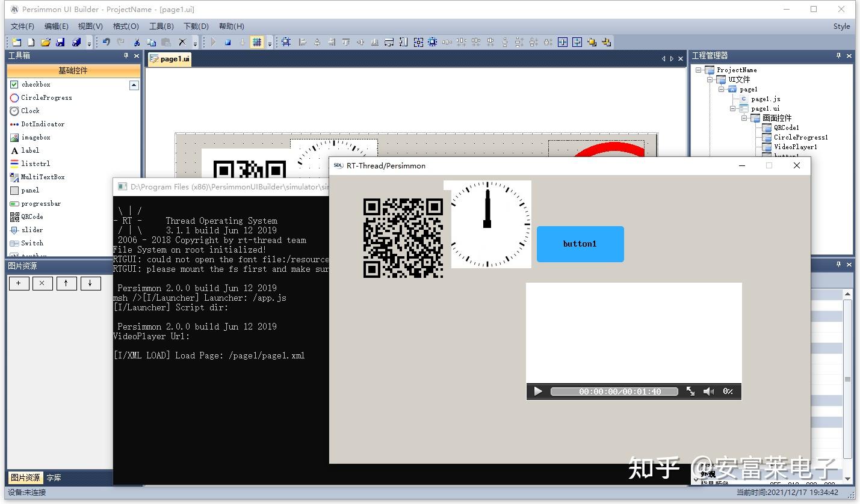Collapse the ProjectName tree node

coord(698,70)
